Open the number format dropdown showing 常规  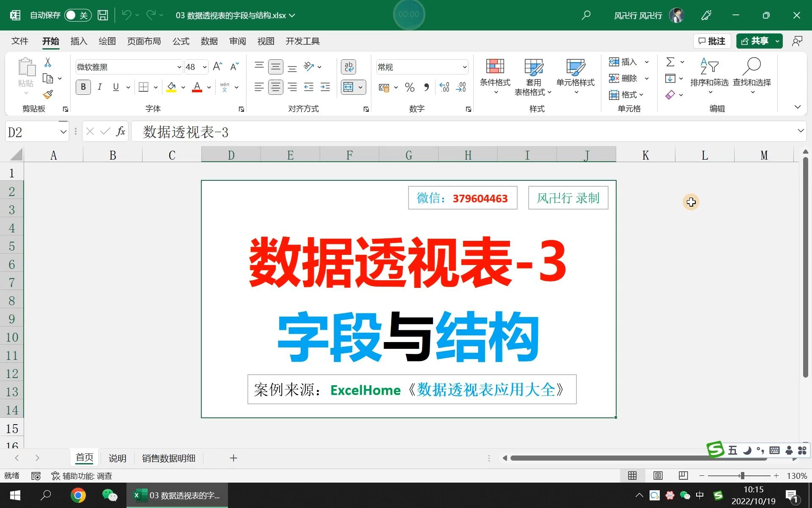pyautogui.click(x=464, y=67)
